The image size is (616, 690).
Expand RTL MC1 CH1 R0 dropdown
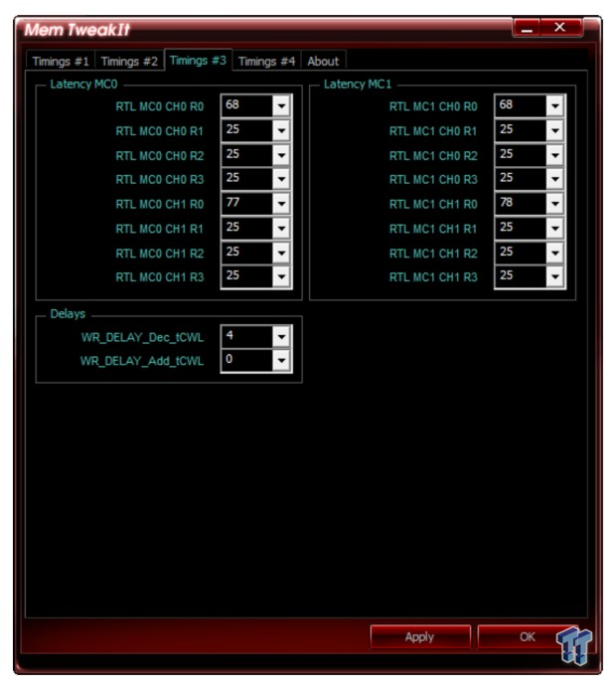[555, 204]
